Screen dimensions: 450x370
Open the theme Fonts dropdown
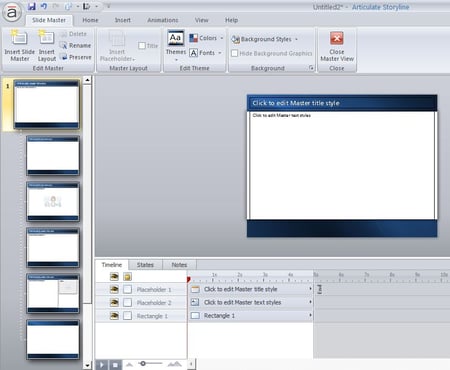(x=205, y=53)
